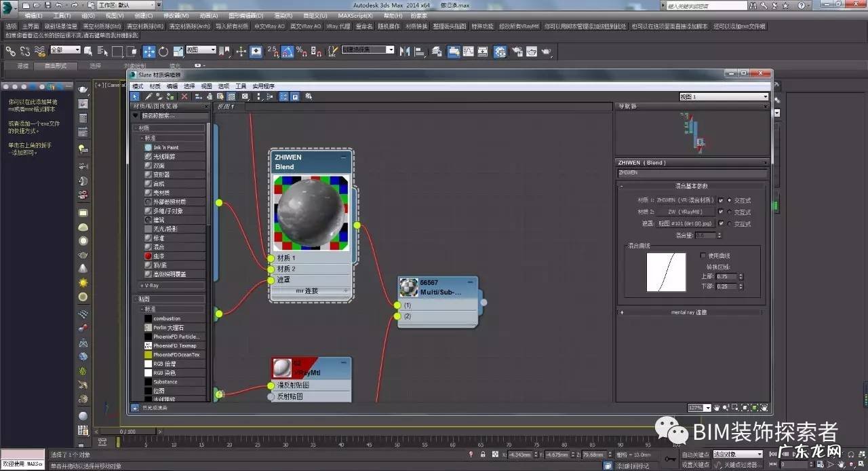Pick material from object with eyedropper icon
This screenshot has width=868, height=471.
[149, 96]
